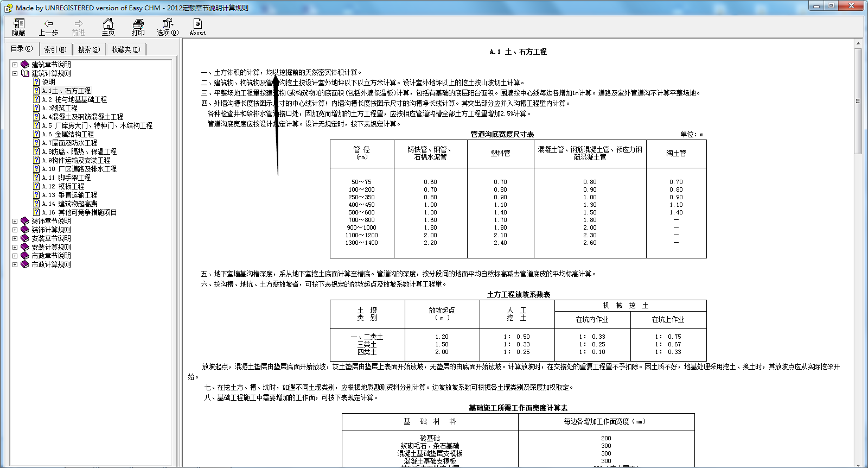Expand the 装饰章节说明 tree node
The width and height of the screenshot is (868, 468).
point(15,221)
